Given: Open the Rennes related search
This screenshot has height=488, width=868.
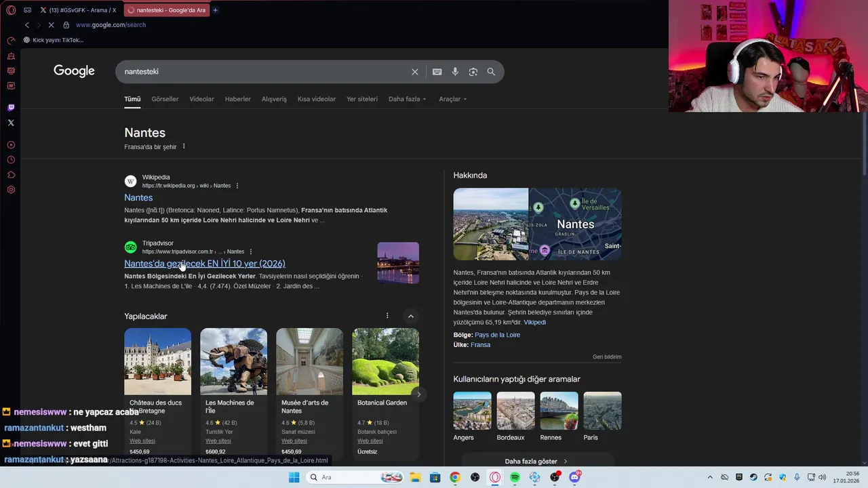Looking at the screenshot, I should click(x=559, y=416).
